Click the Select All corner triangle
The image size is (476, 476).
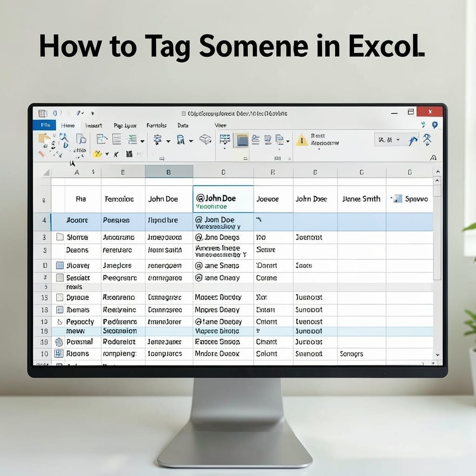[46, 172]
